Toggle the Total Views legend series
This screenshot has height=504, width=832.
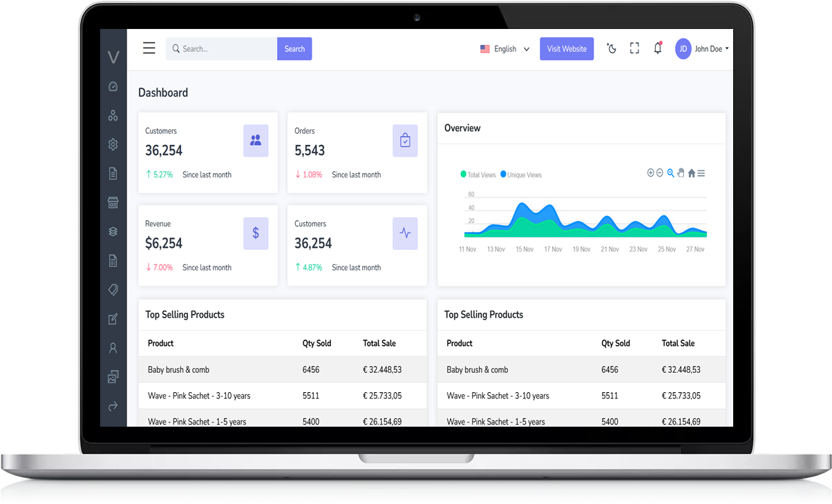478,175
